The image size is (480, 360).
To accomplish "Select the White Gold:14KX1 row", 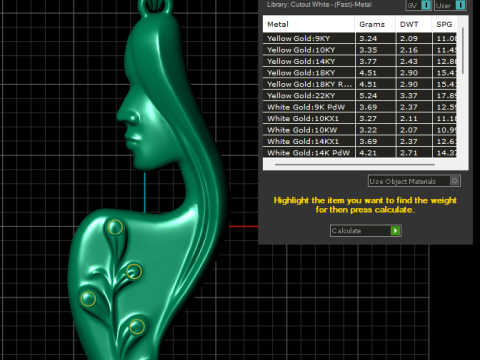I will [x=360, y=141].
